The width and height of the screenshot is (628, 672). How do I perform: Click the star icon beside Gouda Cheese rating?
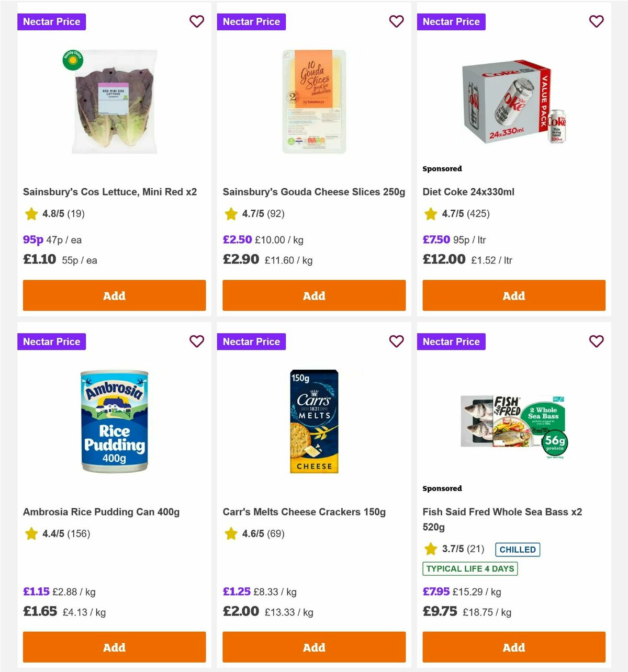230,214
